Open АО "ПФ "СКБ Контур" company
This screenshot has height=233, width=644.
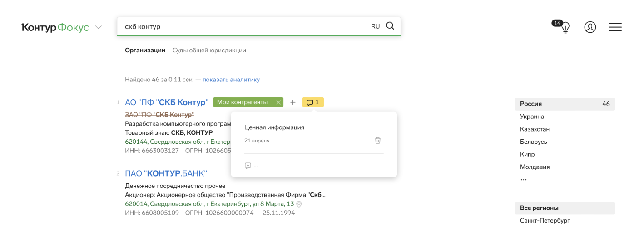(167, 102)
